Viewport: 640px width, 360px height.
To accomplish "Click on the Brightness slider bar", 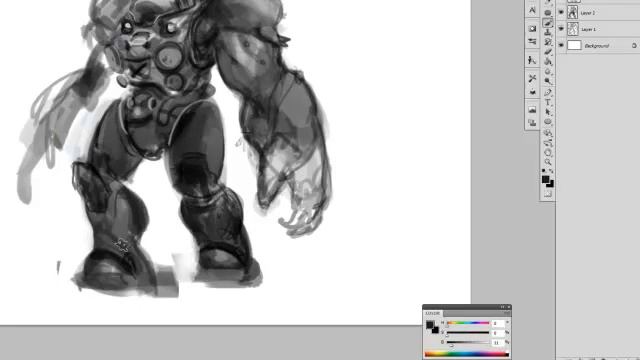I will pyautogui.click(x=468, y=342).
